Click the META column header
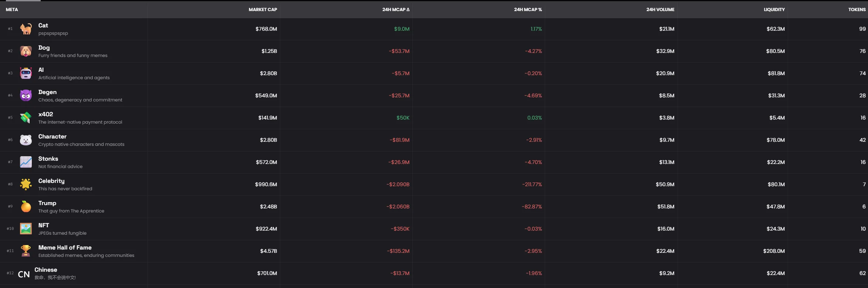 [12, 10]
